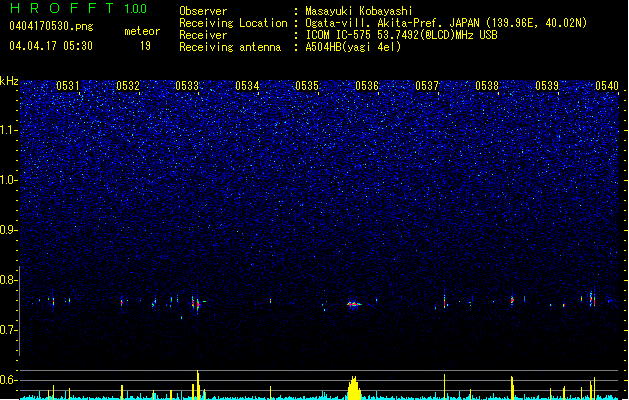Viewport: 629px width, 400px height.
Task: Click the 0540 time label
Action: coord(607,86)
